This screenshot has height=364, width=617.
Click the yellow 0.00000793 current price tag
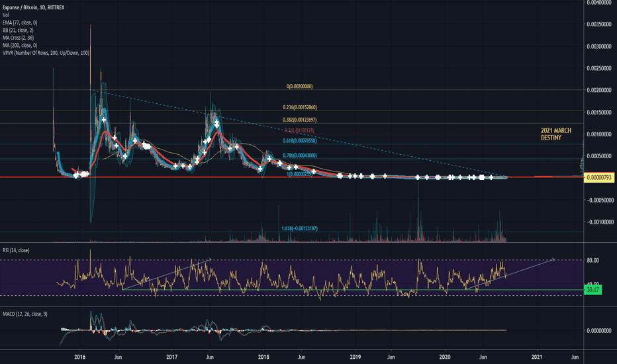click(599, 177)
